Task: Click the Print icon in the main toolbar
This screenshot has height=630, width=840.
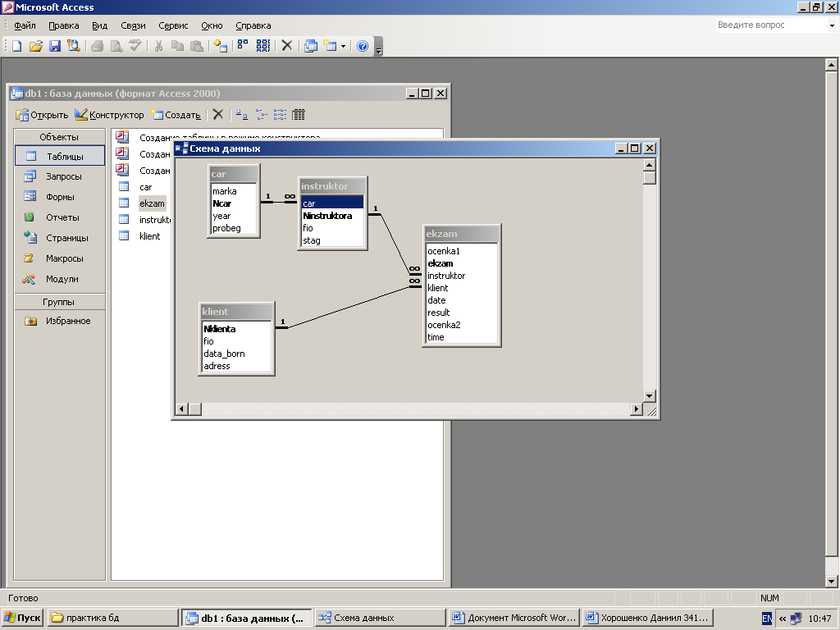Action: tap(97, 46)
